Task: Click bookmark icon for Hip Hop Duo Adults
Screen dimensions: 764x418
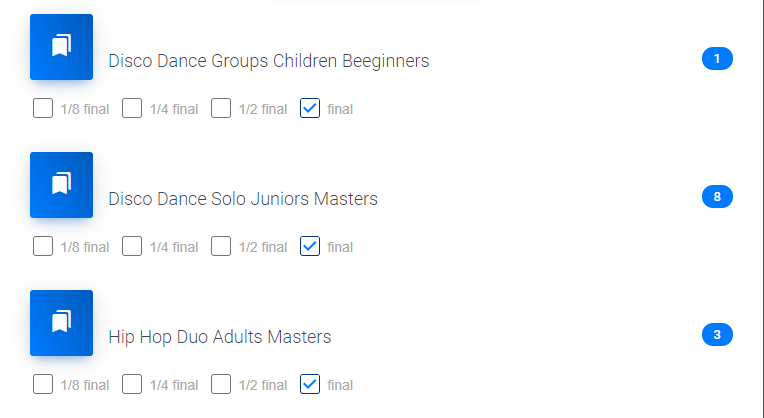Action: (61, 322)
